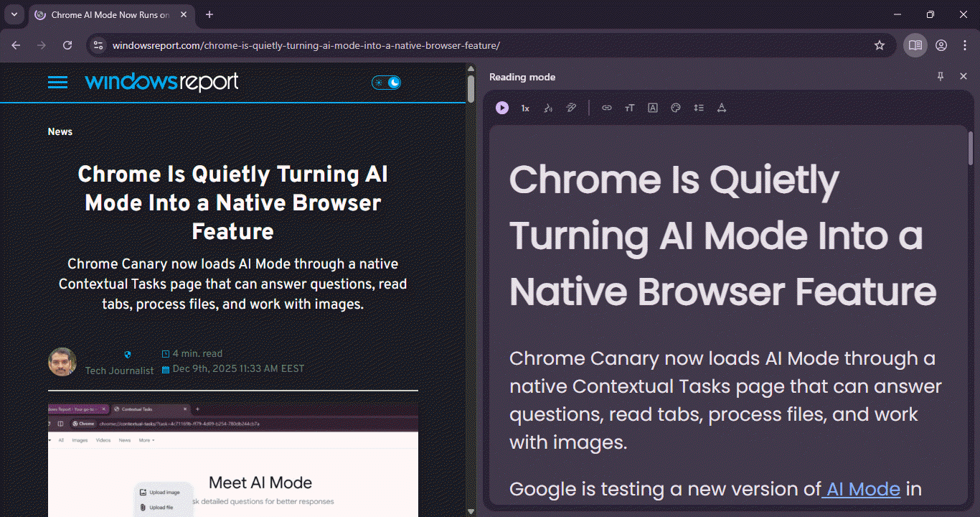Toggle links in Reading mode toolbar
980x517 pixels.
607,108
